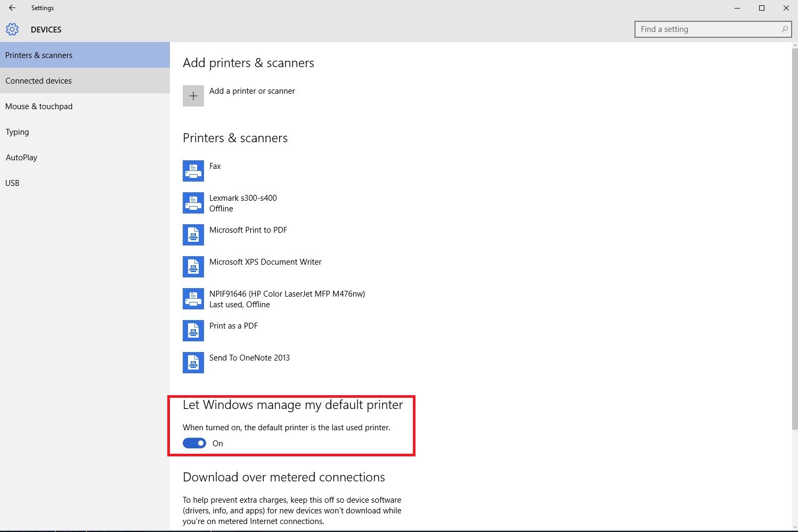This screenshot has width=798, height=532.
Task: Click the Microsoft XPS Document Writer icon
Action: (x=193, y=267)
